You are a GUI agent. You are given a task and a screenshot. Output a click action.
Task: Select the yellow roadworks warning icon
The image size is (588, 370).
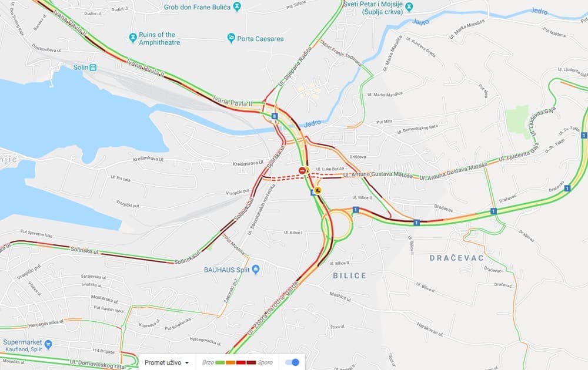(x=318, y=191)
